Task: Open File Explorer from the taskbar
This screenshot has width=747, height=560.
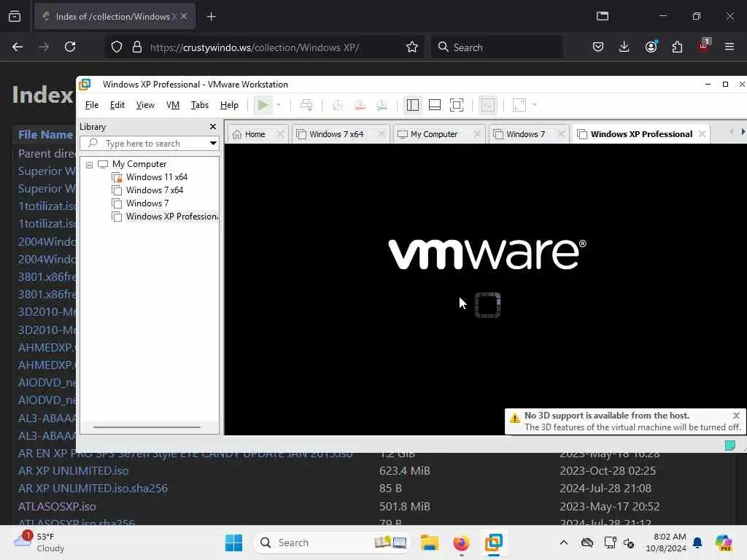Action: [429, 542]
